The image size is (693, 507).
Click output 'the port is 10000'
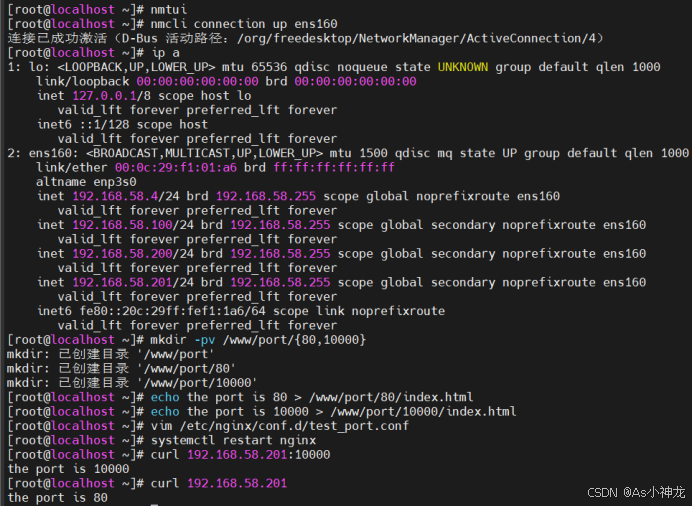coord(69,469)
